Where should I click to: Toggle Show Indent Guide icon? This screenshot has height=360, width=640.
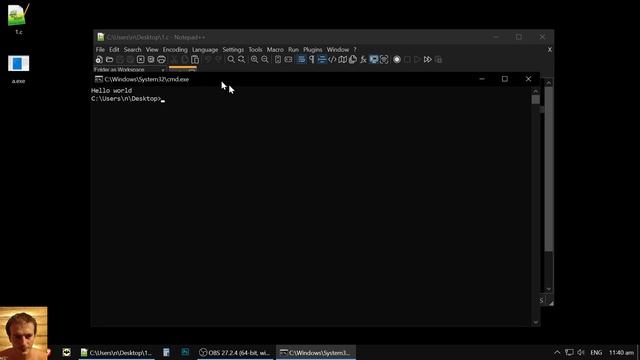tap(322, 60)
